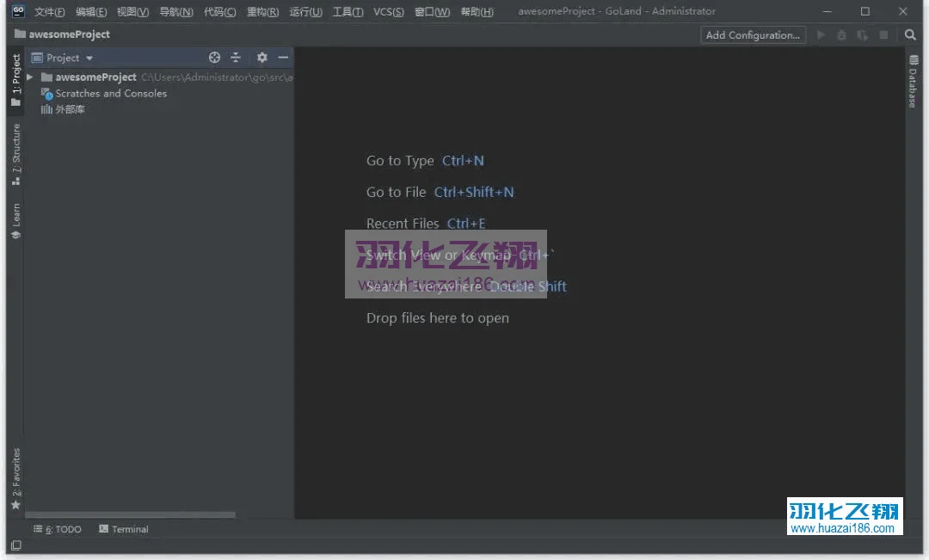Click the Debug bug icon

point(841,35)
